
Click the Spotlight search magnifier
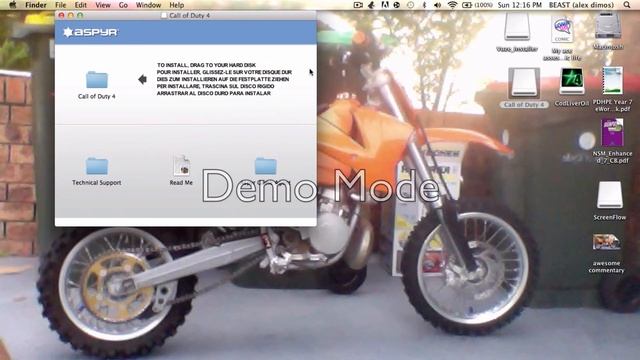627,5
